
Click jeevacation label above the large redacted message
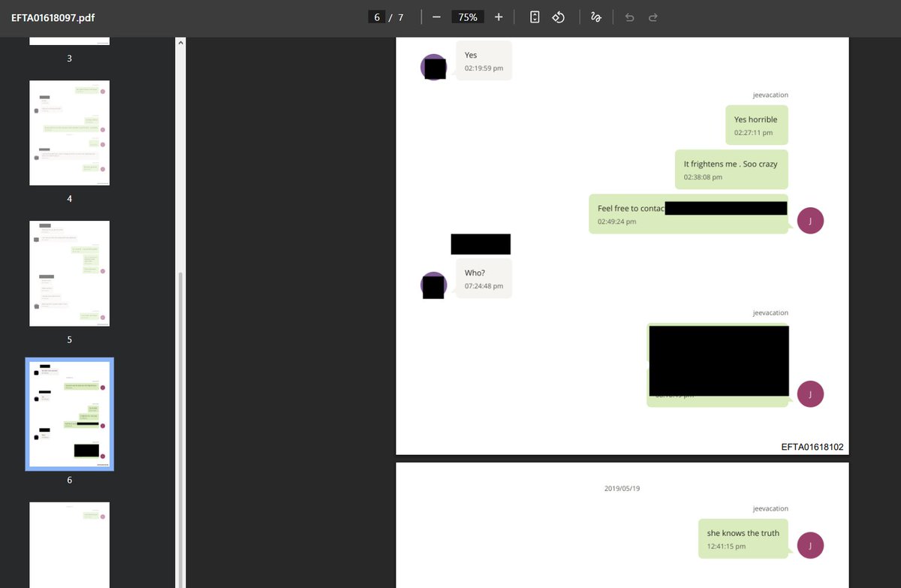pyautogui.click(x=770, y=312)
